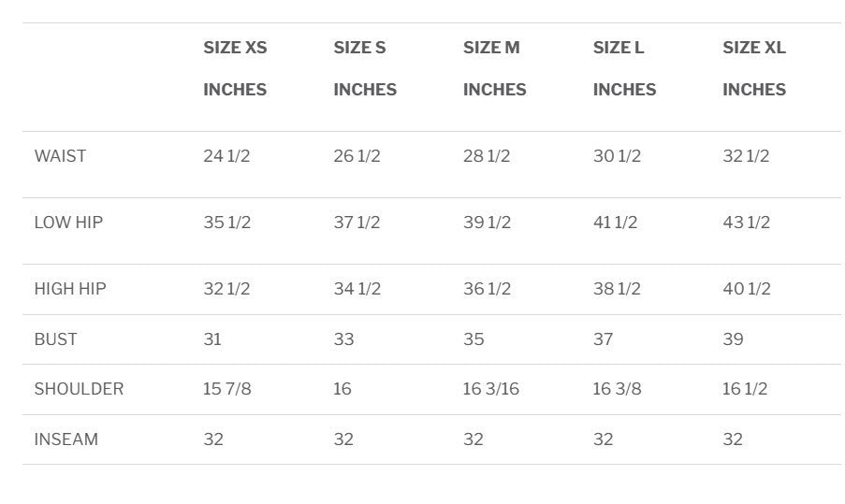Viewport: 845px width, 504px height.
Task: Click the XS waist value 24 1/2
Action: tap(226, 156)
